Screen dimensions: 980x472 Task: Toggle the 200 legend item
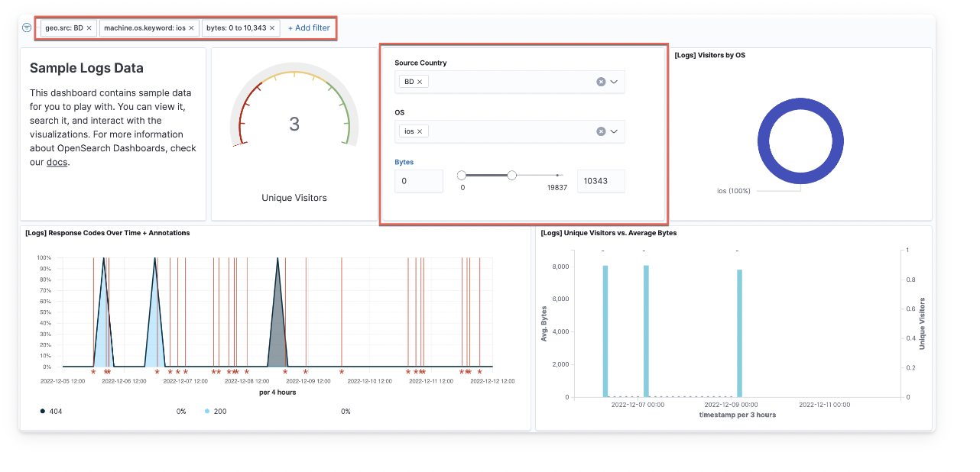(x=216, y=411)
